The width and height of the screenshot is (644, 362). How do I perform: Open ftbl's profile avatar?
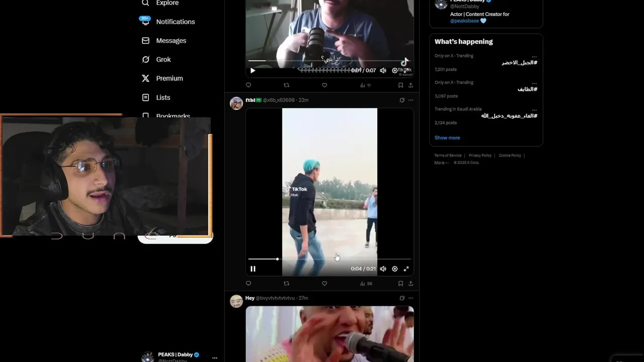[236, 103]
